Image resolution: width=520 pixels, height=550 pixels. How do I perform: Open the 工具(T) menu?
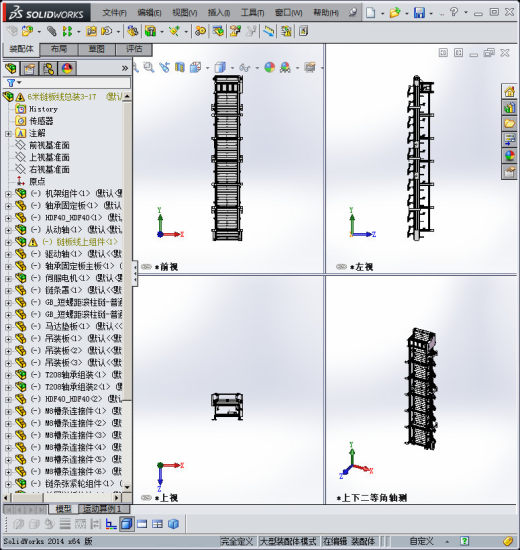pyautogui.click(x=252, y=13)
